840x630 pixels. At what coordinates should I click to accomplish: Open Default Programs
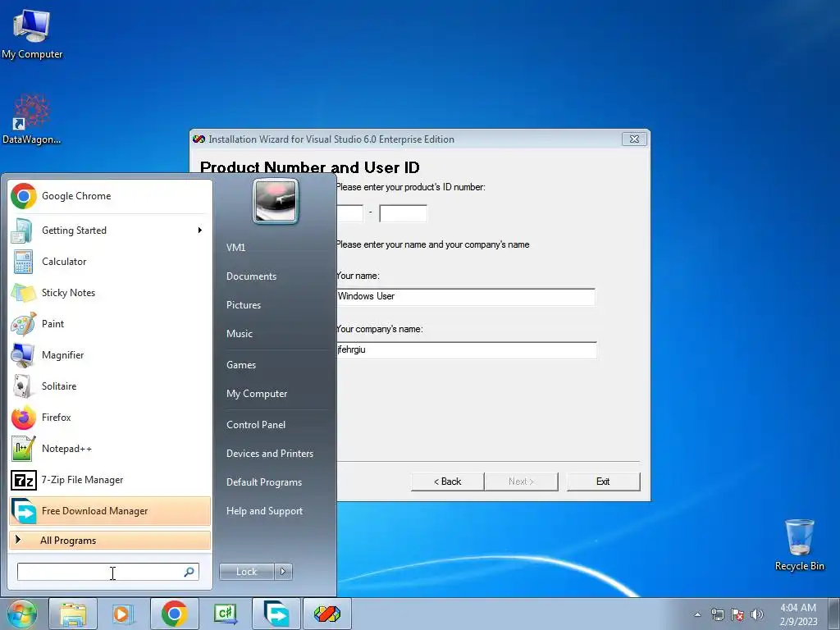click(264, 482)
